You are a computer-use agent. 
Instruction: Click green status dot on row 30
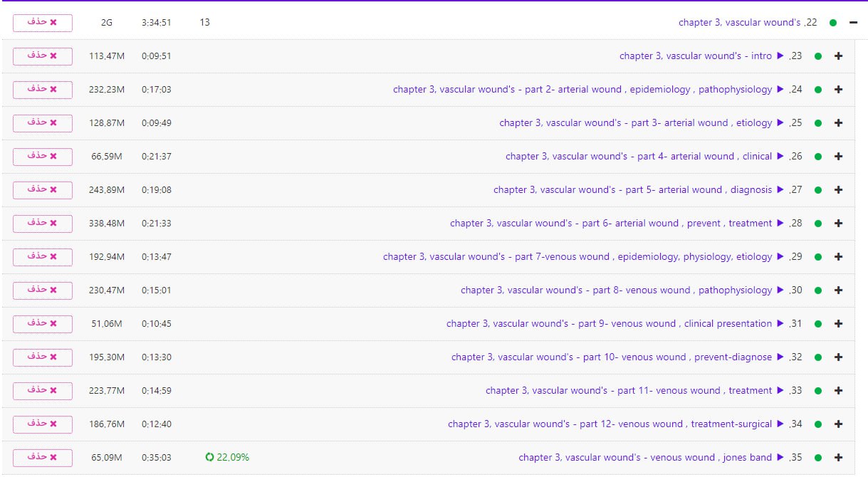[818, 290]
